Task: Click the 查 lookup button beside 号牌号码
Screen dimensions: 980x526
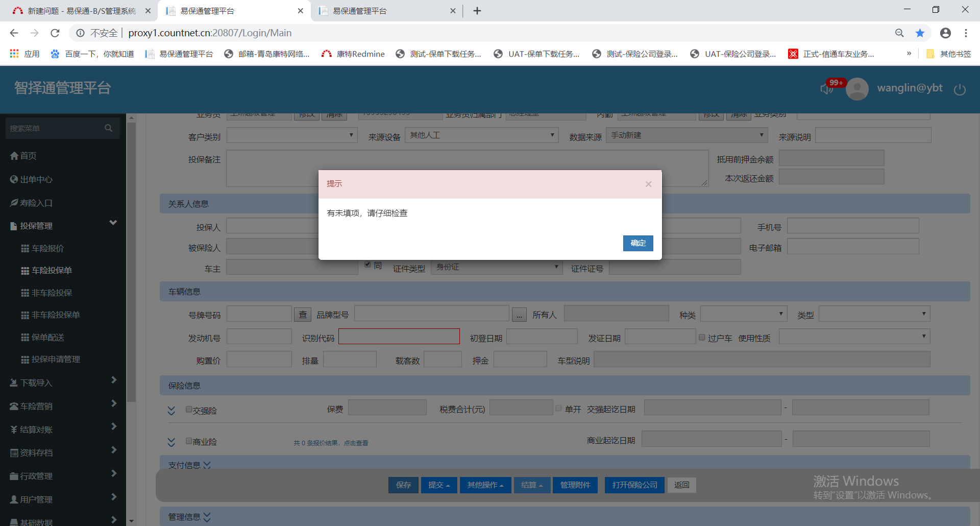Action: tap(303, 315)
